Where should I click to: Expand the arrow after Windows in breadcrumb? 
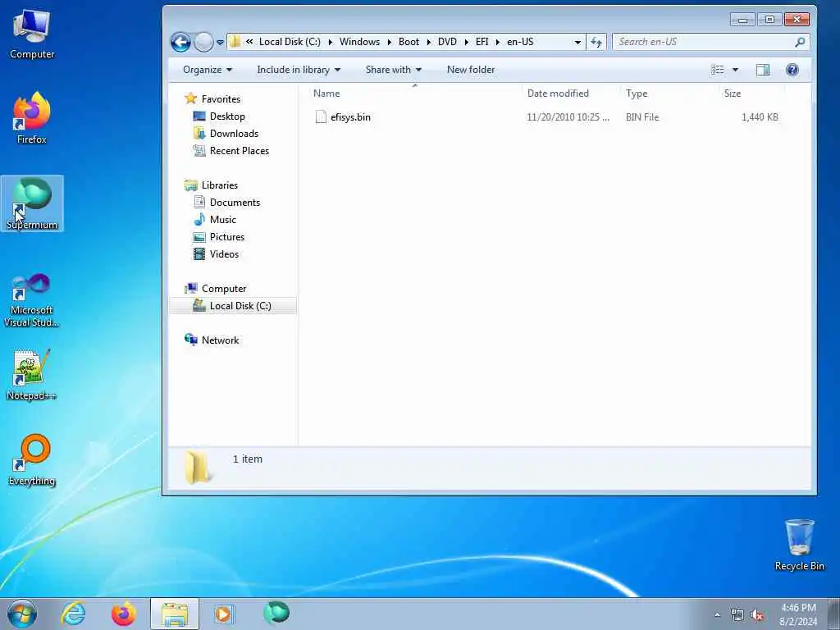point(390,42)
